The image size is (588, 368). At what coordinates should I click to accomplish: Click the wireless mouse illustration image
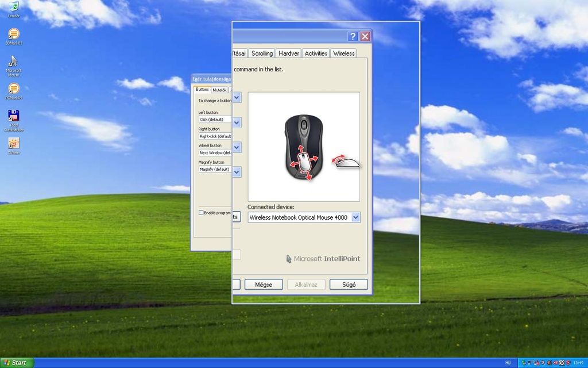click(x=304, y=147)
